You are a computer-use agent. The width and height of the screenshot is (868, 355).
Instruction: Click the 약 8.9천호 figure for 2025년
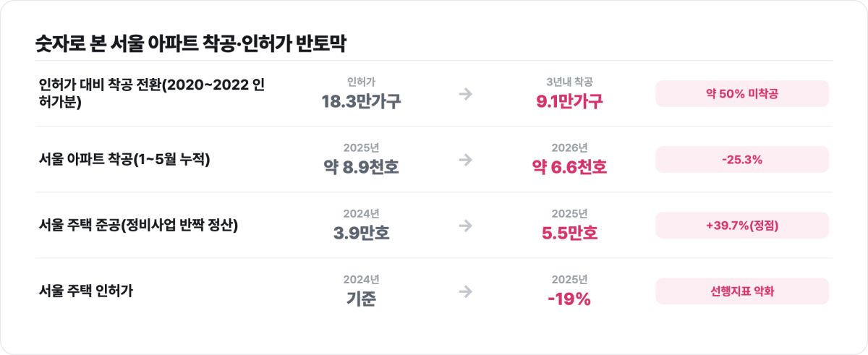point(361,167)
